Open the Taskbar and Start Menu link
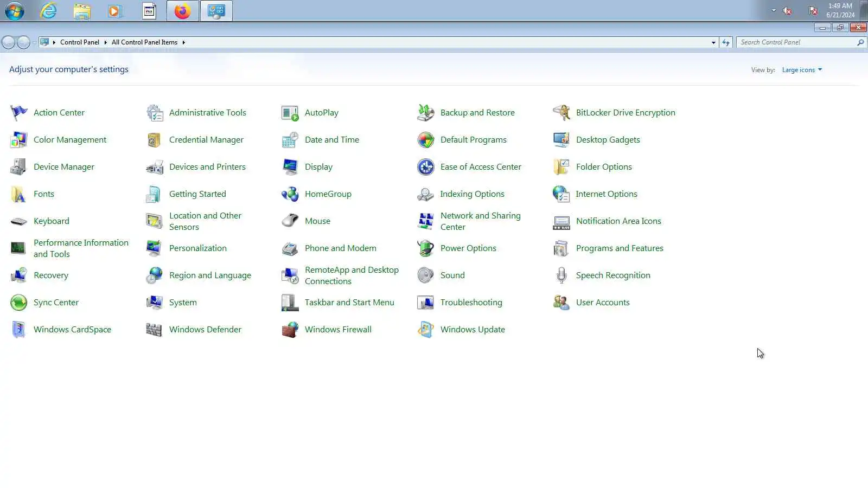Screen dimensions: 868x488 pyautogui.click(x=349, y=303)
